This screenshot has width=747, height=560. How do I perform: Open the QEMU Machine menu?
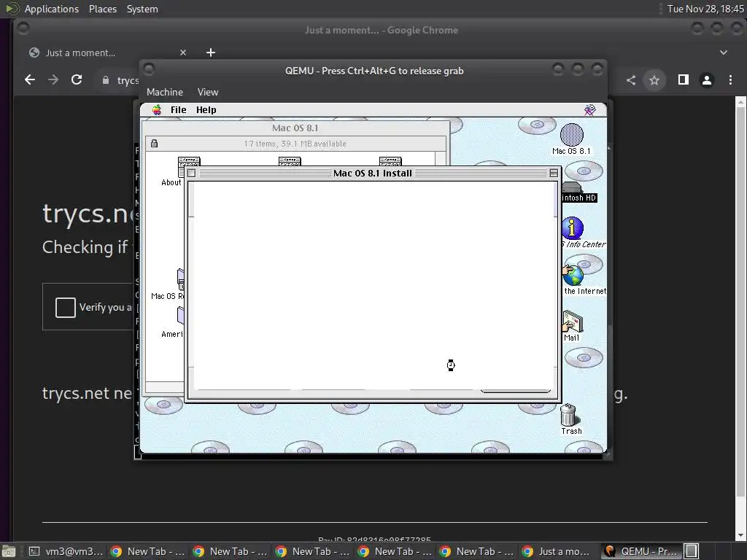pos(165,93)
